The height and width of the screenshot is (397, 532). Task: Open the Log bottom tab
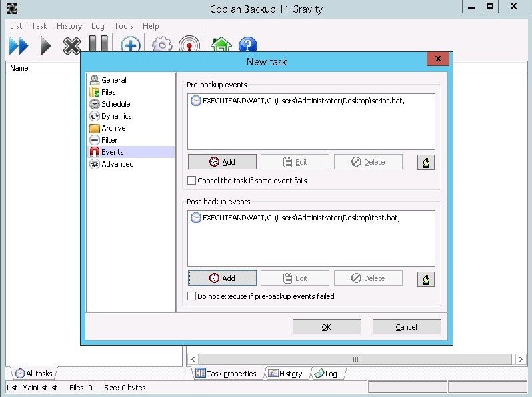pos(326,374)
